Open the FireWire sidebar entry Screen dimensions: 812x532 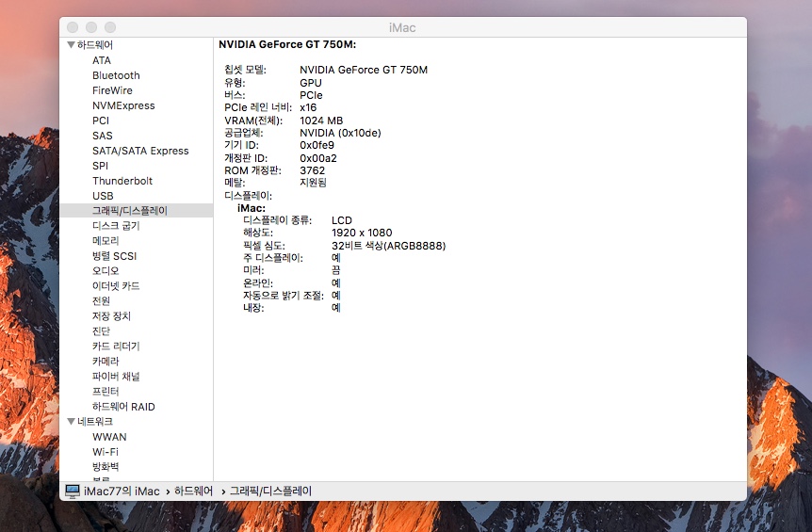[112, 90]
